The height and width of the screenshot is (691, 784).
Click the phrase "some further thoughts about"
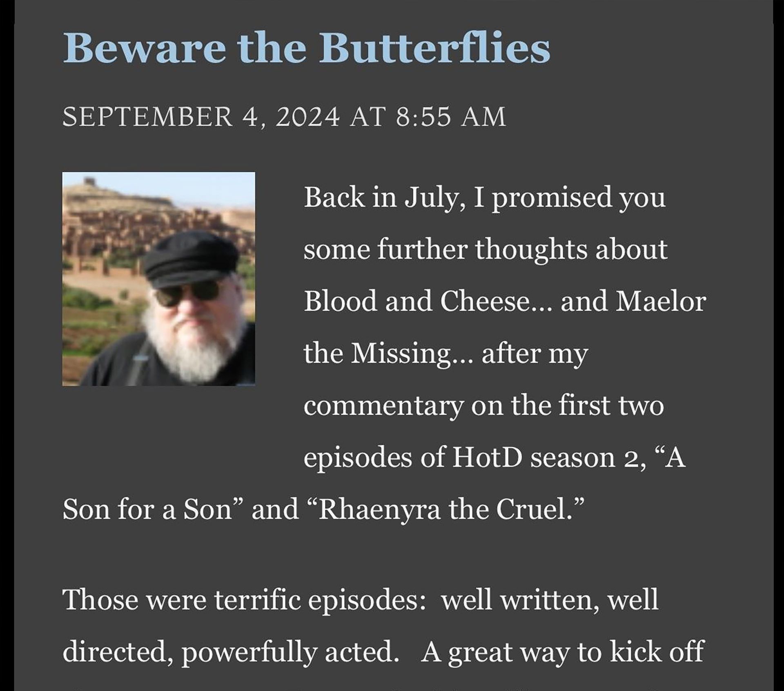486,249
